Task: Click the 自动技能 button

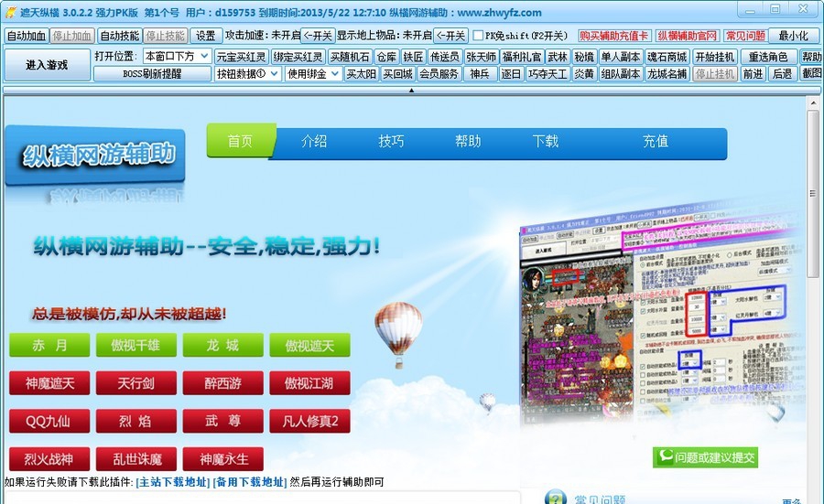Action: coord(120,36)
